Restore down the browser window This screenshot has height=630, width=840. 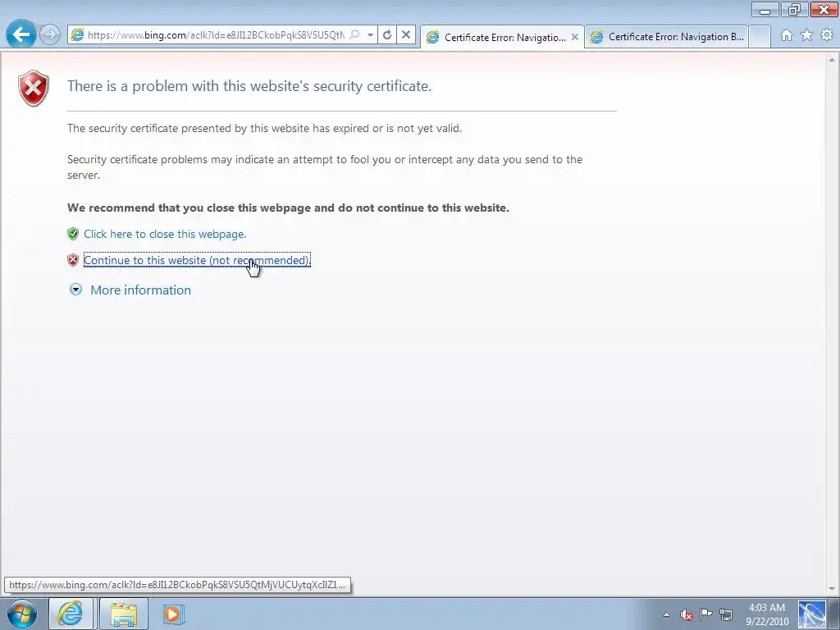click(x=794, y=10)
